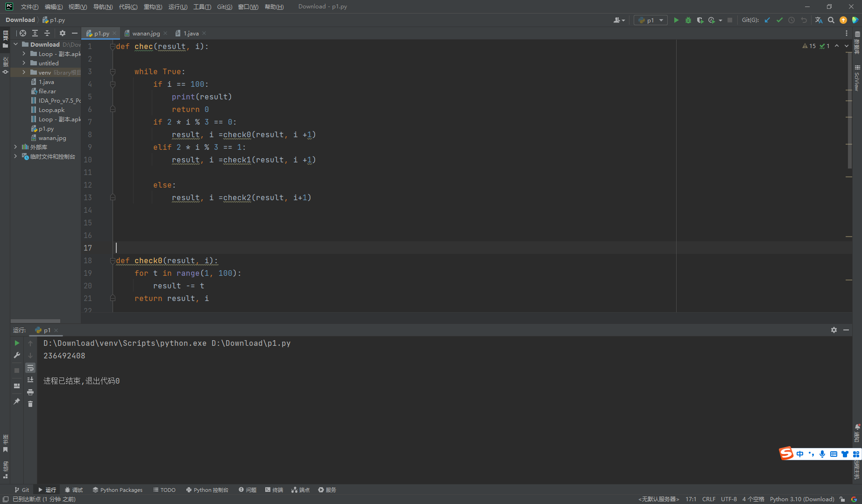Open the 重构(R) menu

pos(153,7)
